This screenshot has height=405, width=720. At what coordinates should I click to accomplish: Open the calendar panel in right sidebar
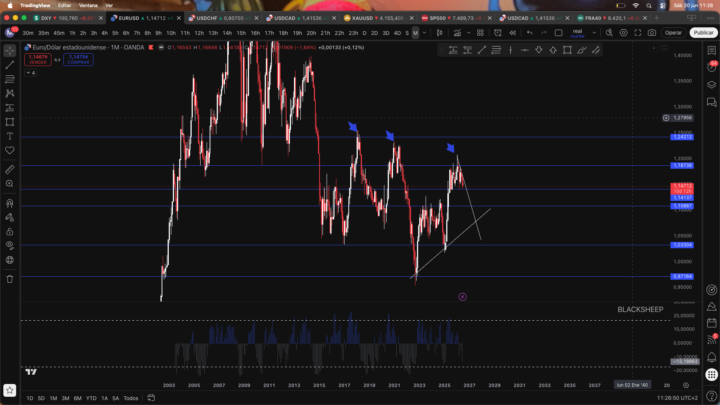tap(711, 323)
